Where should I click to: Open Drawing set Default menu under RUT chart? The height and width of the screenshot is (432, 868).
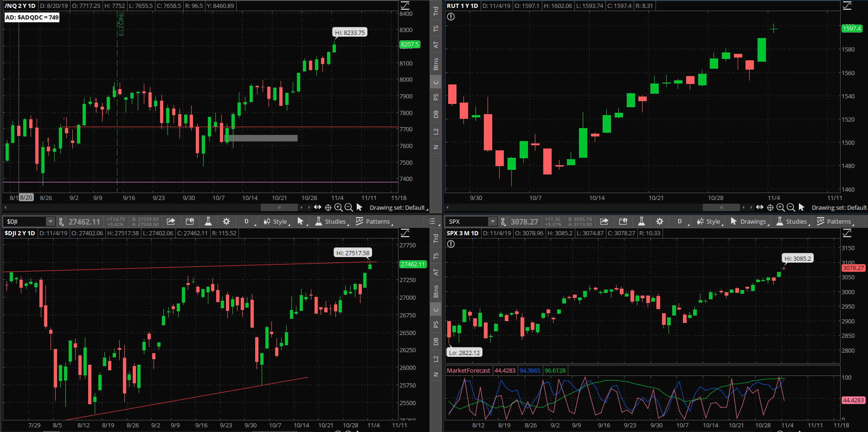[839, 207]
